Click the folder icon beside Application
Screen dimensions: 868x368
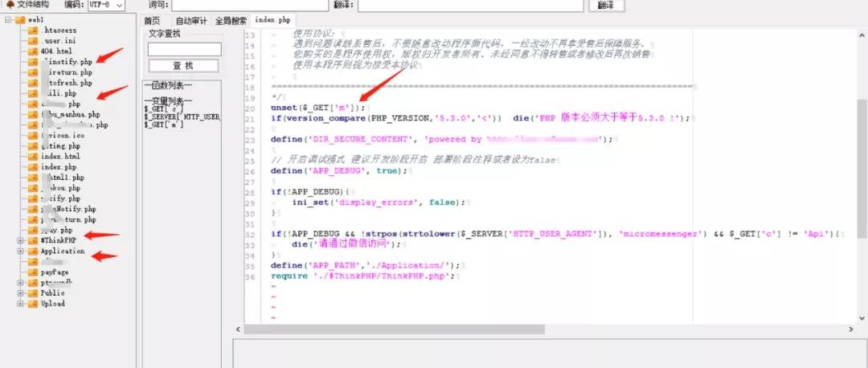coord(33,251)
